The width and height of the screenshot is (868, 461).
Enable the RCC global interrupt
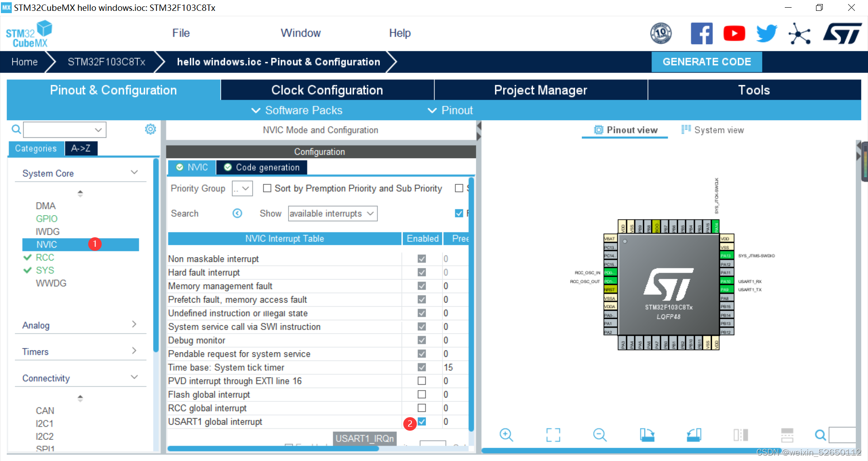422,408
